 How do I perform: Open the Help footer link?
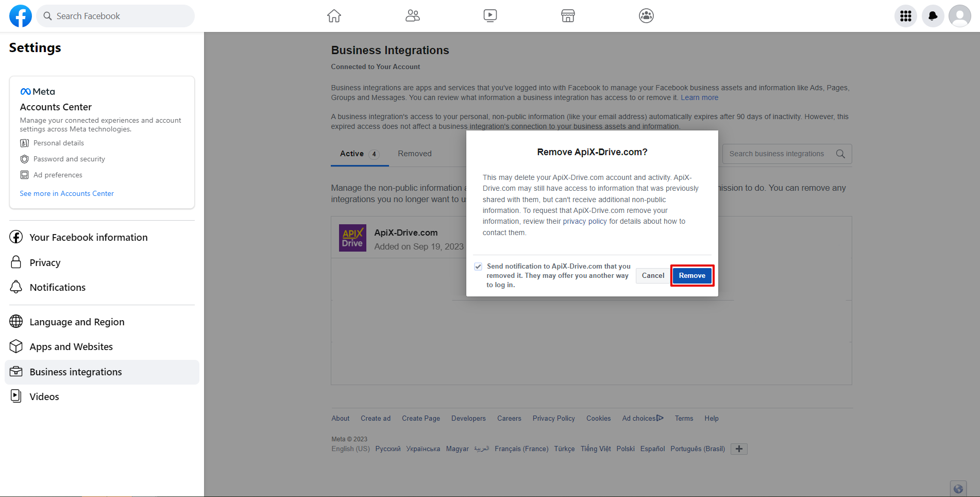(x=712, y=419)
